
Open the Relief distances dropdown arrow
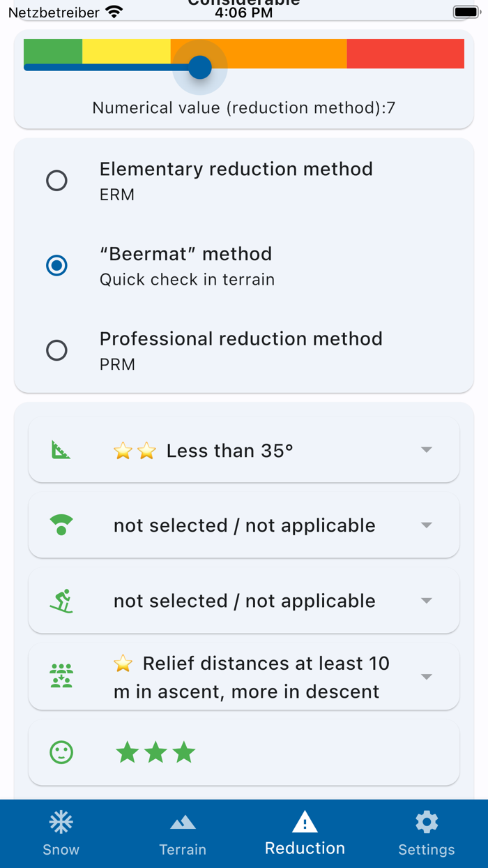tap(427, 677)
